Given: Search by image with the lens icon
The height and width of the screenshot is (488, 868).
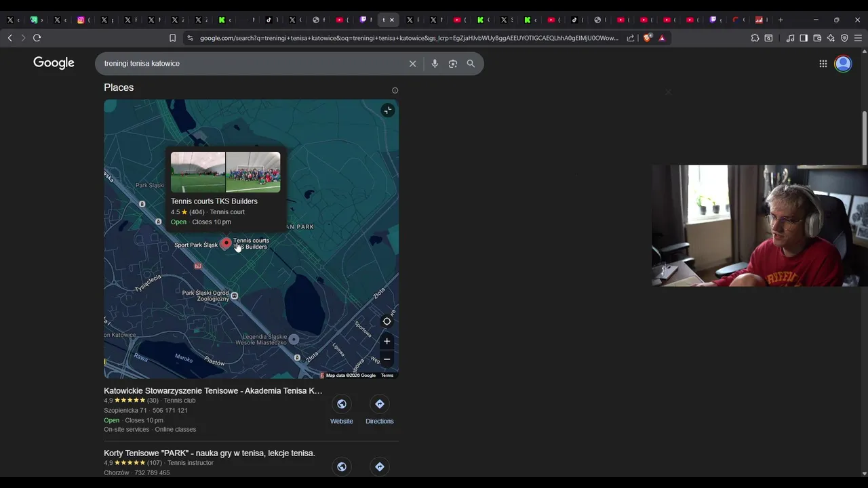Looking at the screenshot, I should tap(453, 64).
